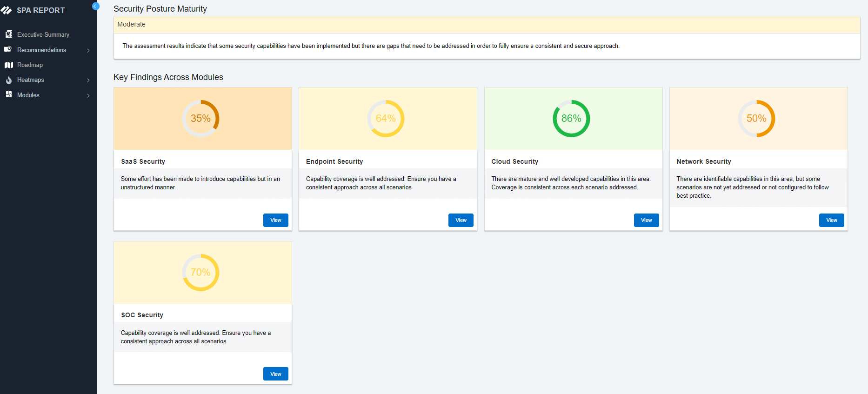Screen dimensions: 868x394
Task: Click the 35% SaaS Security progress ring
Action: coord(200,119)
